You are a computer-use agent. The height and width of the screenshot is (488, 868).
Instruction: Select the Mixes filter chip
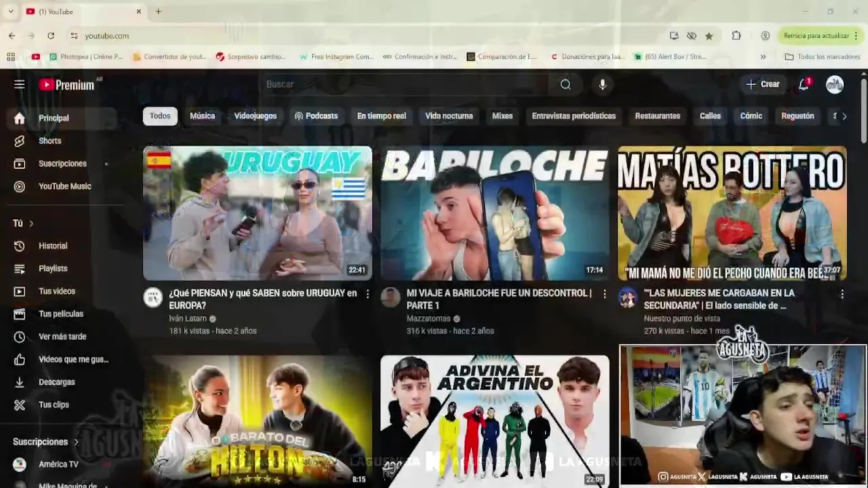502,116
